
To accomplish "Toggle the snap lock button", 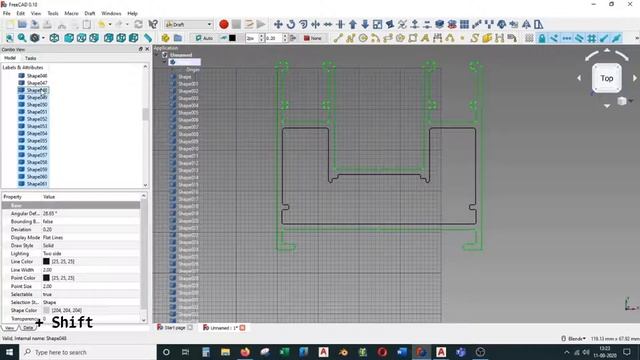I will pyautogui.click(x=542, y=38).
